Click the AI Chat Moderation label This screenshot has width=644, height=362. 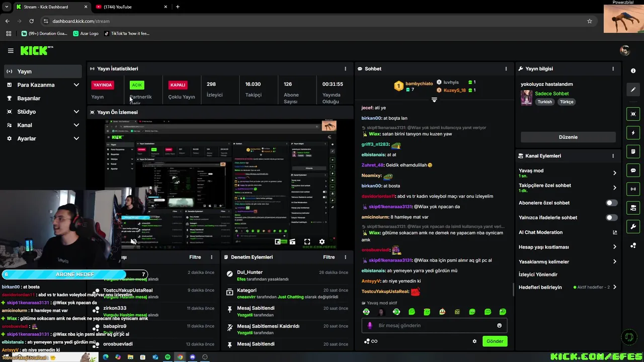point(540,232)
